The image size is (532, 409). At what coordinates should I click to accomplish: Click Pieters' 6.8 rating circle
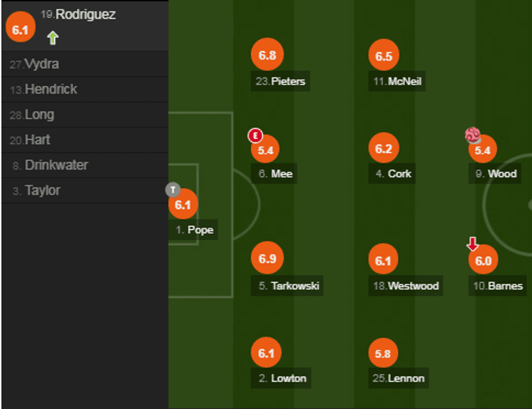point(268,55)
